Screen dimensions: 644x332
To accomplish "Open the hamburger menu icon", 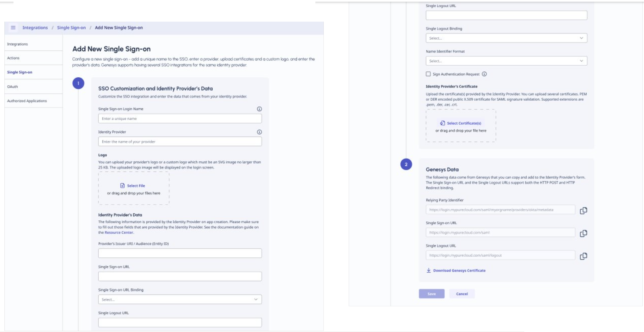I will tap(13, 27).
